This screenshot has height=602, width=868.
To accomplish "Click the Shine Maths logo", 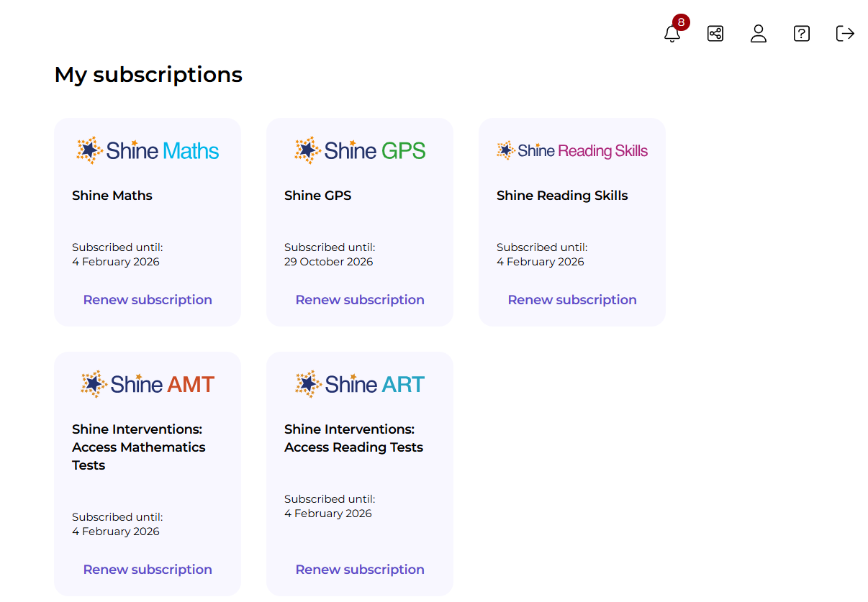I will 148,150.
